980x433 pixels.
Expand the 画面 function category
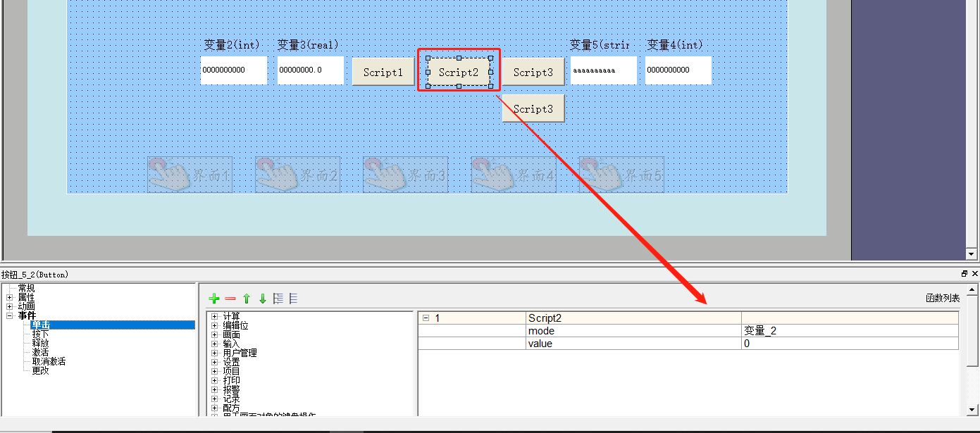215,334
